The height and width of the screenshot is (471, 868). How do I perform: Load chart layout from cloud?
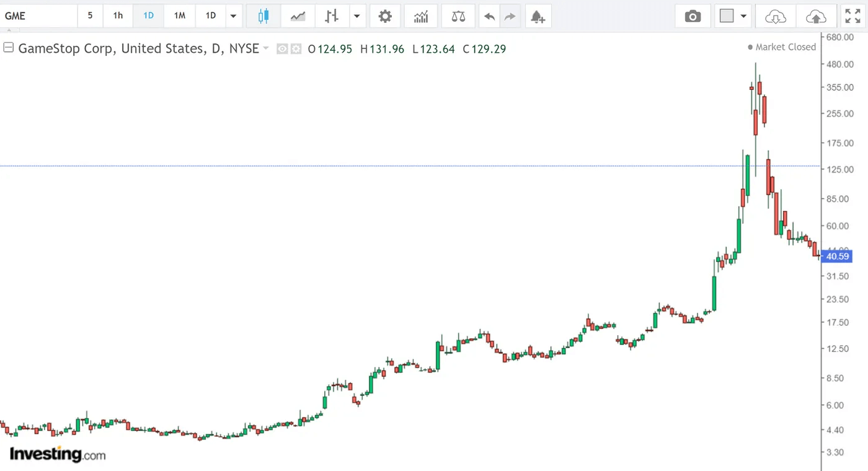[x=775, y=16]
